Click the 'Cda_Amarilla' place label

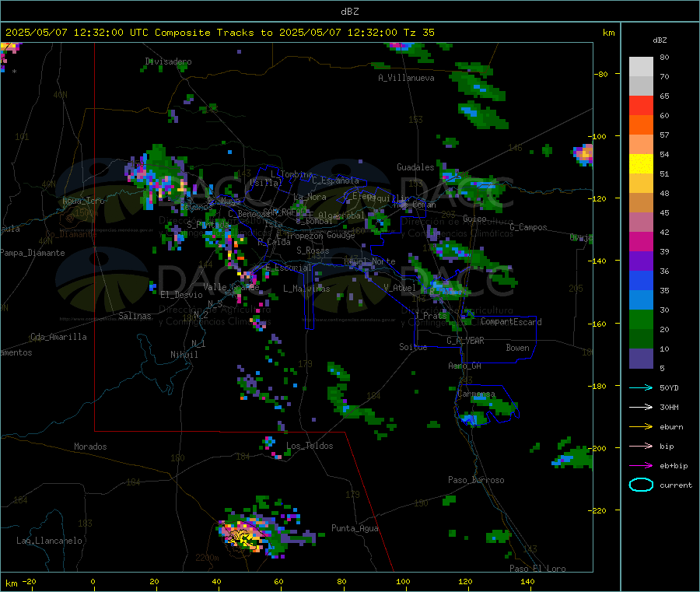[58, 337]
